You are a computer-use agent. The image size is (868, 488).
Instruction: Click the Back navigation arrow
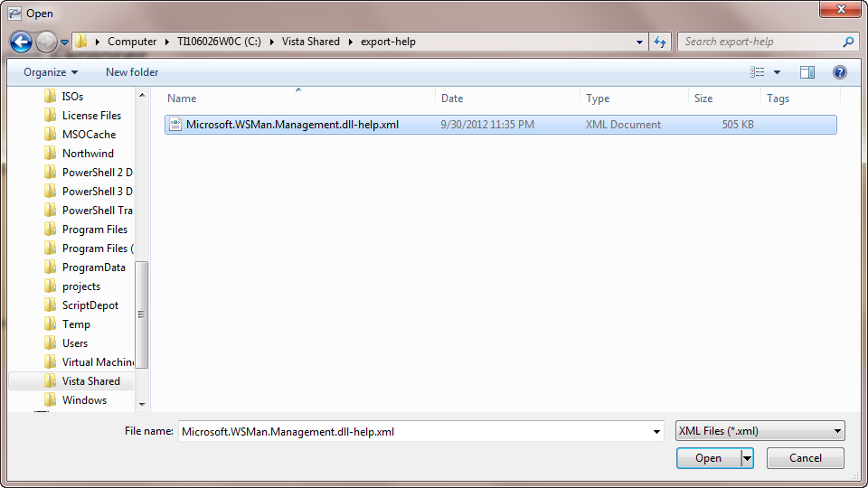(21, 42)
